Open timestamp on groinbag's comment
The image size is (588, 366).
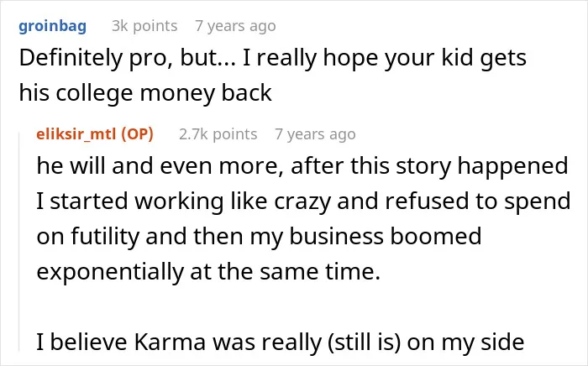(235, 26)
